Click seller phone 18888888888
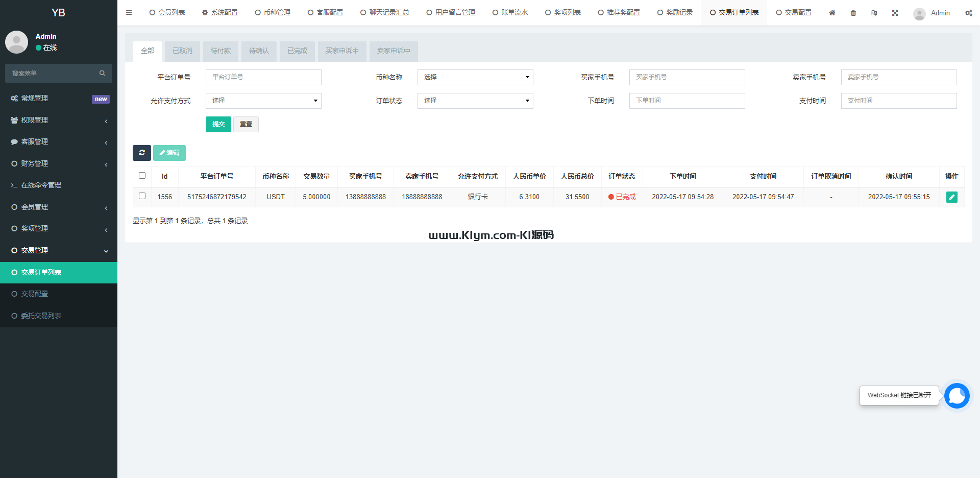 click(422, 197)
